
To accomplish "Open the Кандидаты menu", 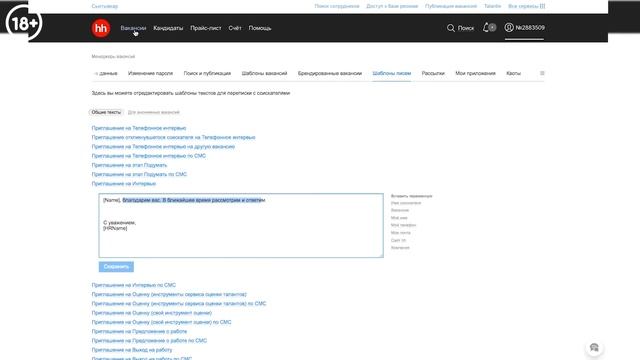I will [x=168, y=28].
